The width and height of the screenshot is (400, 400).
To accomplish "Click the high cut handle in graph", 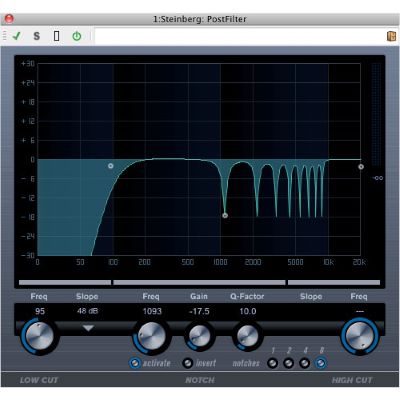I will [361, 167].
